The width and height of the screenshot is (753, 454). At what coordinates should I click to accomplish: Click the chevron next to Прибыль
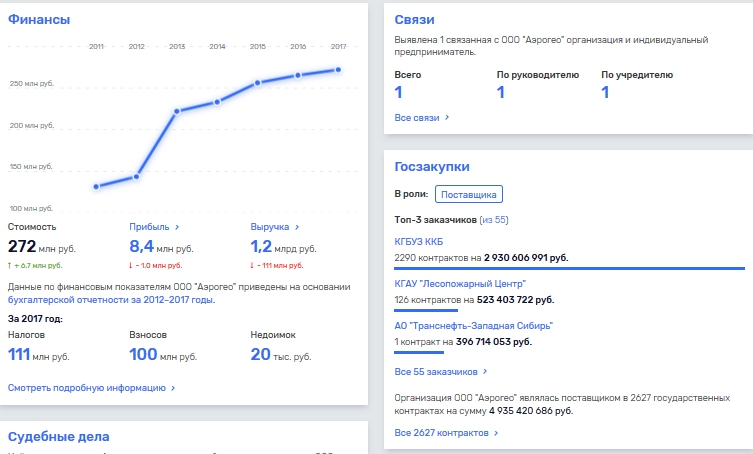tap(177, 227)
